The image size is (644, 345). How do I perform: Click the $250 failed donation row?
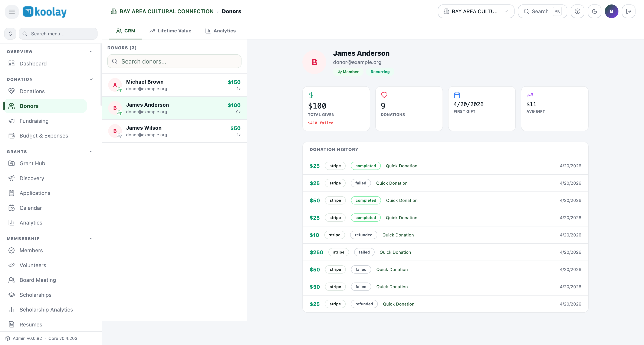[445, 252]
